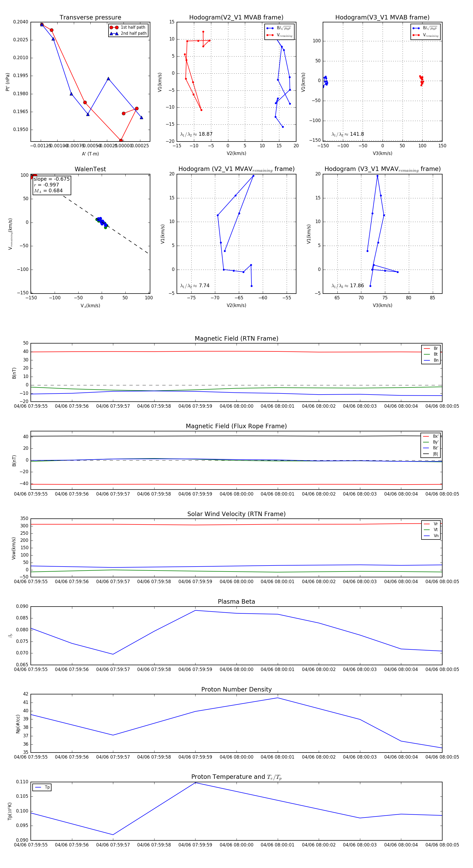This screenshot has width=473, height=868.
Task: Select Vr legend entry in Solar Wind Velocity
Action: (x=431, y=524)
